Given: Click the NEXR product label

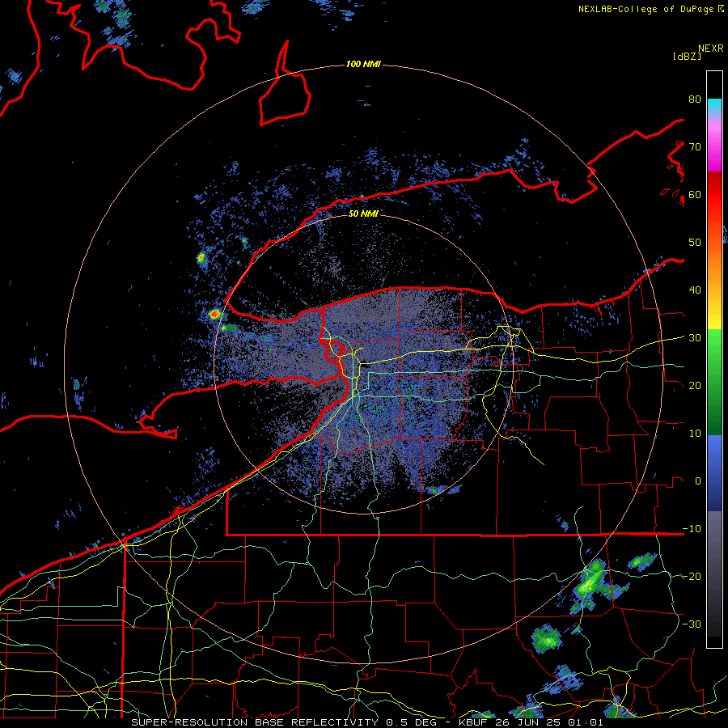Looking at the screenshot, I should (x=710, y=49).
